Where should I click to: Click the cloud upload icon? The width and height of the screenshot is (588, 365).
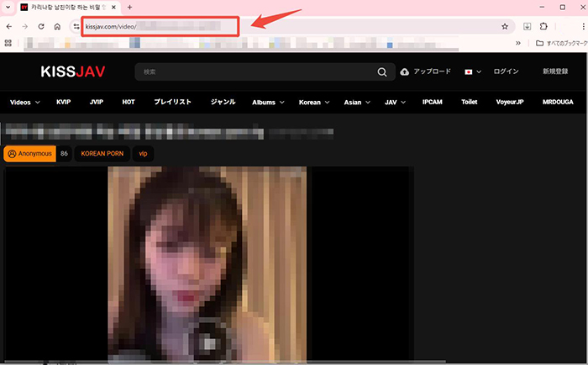point(406,72)
